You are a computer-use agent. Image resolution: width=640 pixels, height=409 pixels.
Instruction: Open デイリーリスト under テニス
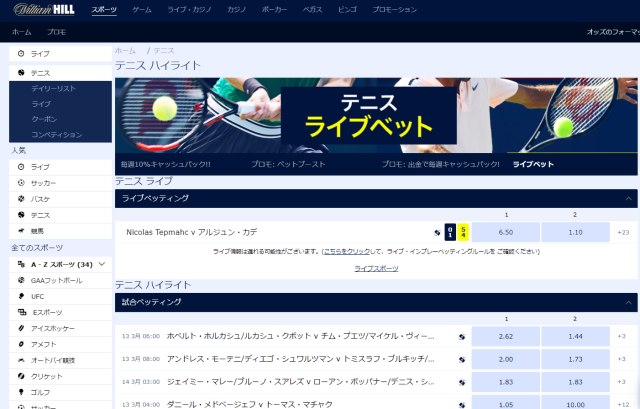(52, 89)
